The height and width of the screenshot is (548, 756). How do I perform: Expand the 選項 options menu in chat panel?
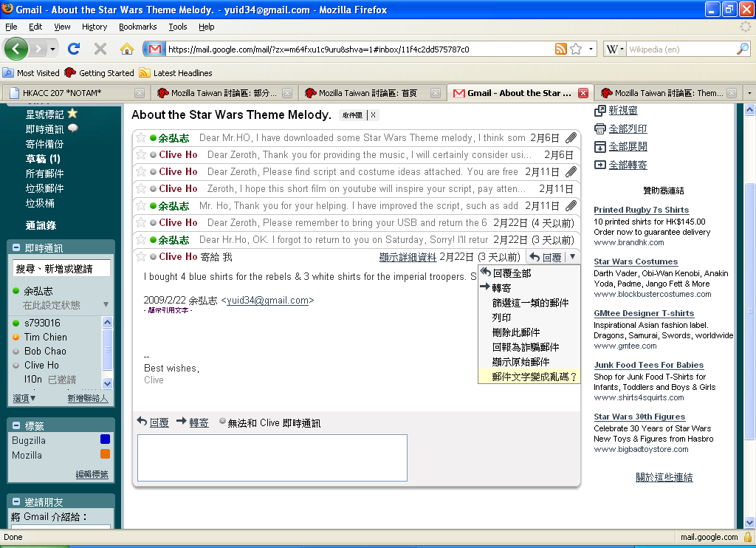(x=24, y=398)
